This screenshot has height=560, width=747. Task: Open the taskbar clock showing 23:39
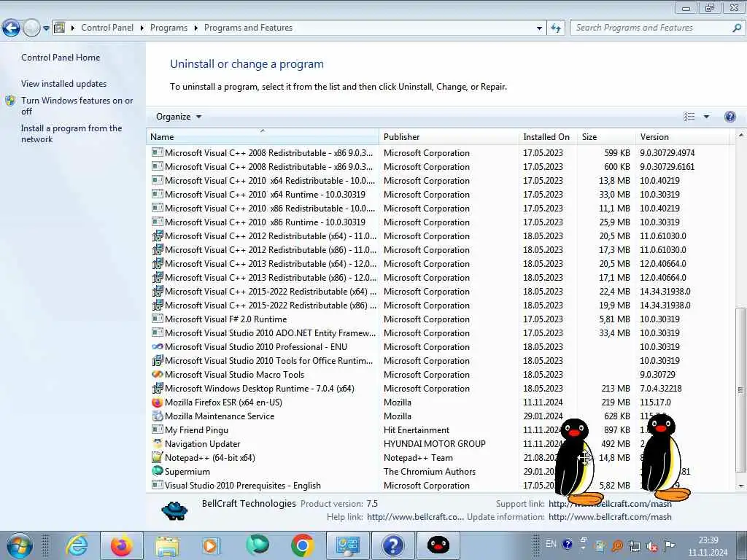click(708, 546)
